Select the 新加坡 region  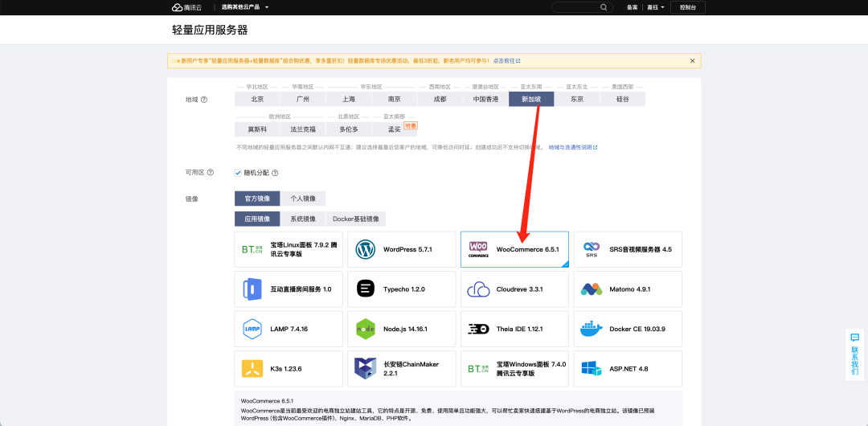[531, 99]
